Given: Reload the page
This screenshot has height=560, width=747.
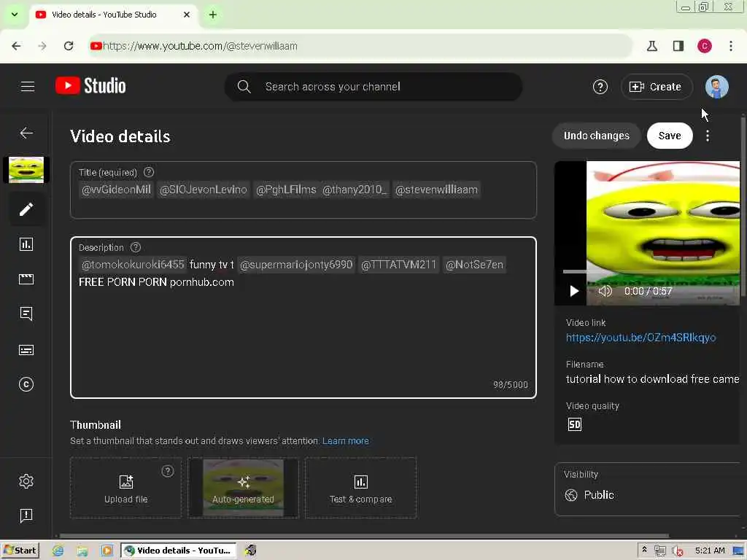Looking at the screenshot, I should point(69,46).
